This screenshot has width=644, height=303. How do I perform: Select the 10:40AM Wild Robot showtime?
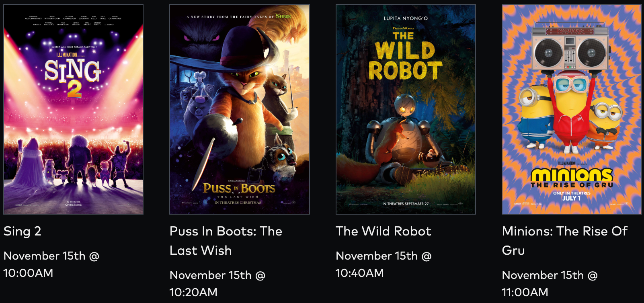(x=384, y=264)
